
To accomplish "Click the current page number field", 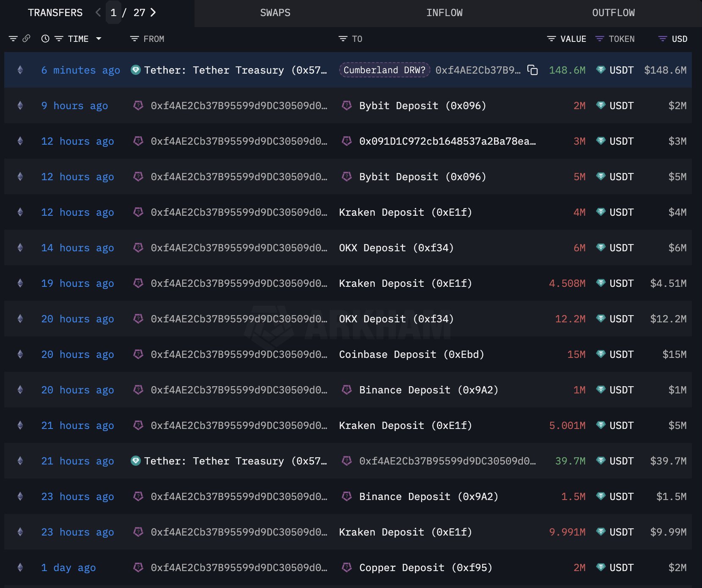I will click(x=113, y=13).
